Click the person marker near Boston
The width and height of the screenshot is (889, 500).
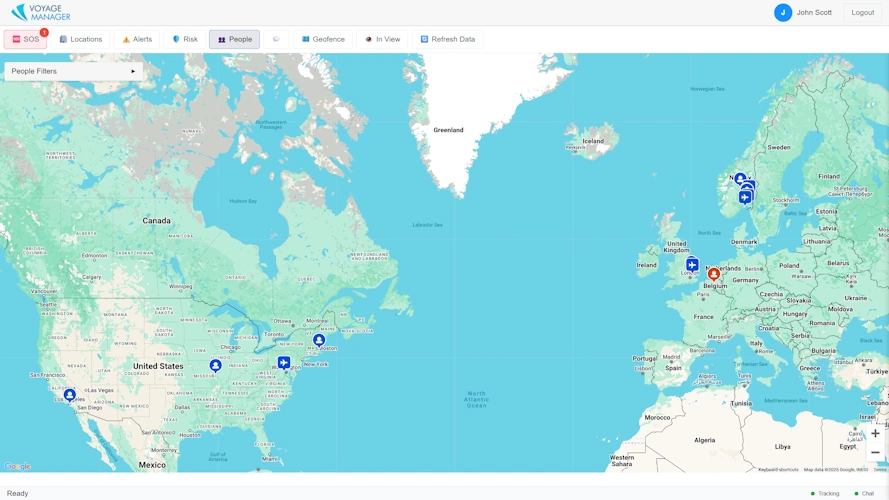pyautogui.click(x=319, y=340)
